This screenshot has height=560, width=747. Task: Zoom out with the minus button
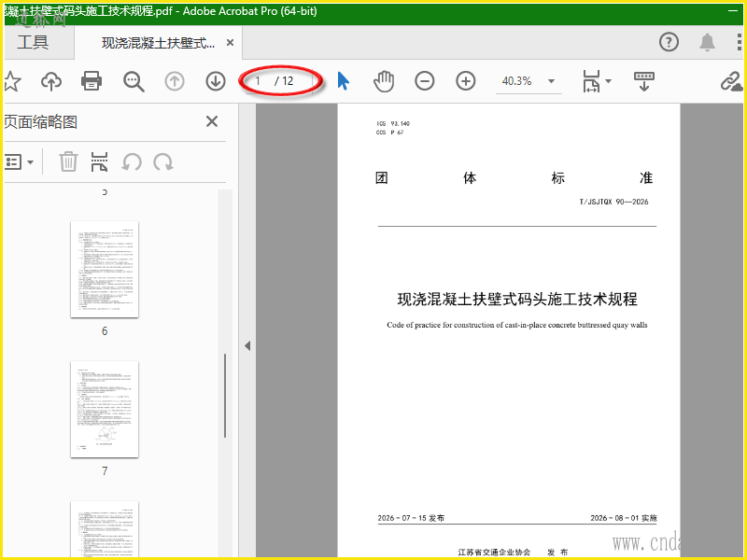pos(425,81)
